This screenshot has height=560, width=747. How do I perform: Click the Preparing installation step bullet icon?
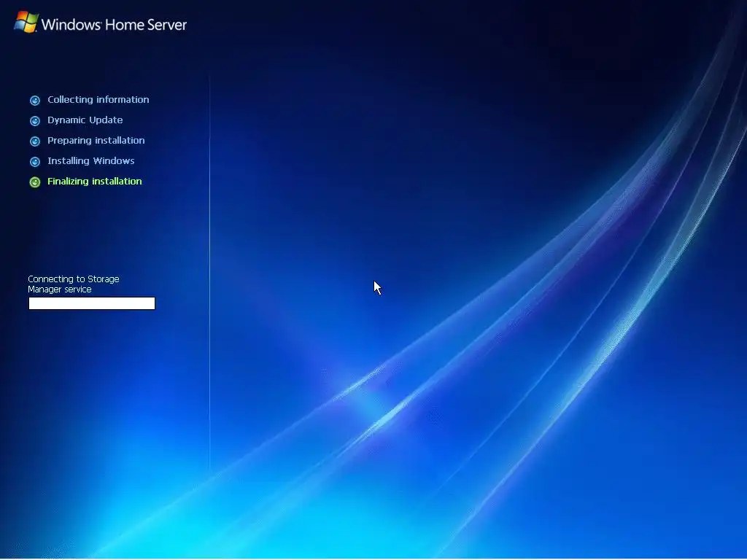click(35, 141)
